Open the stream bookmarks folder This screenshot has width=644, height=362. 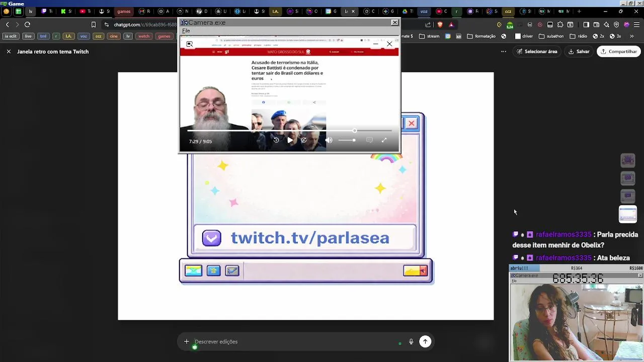tap(429, 36)
